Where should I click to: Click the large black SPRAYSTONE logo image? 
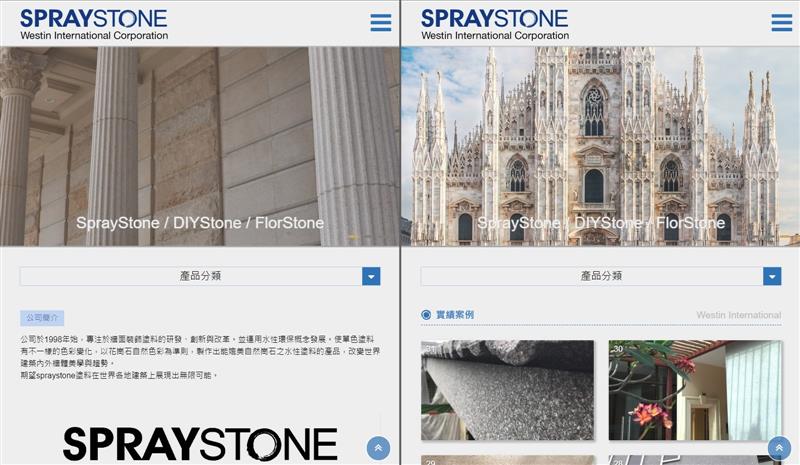[200, 444]
